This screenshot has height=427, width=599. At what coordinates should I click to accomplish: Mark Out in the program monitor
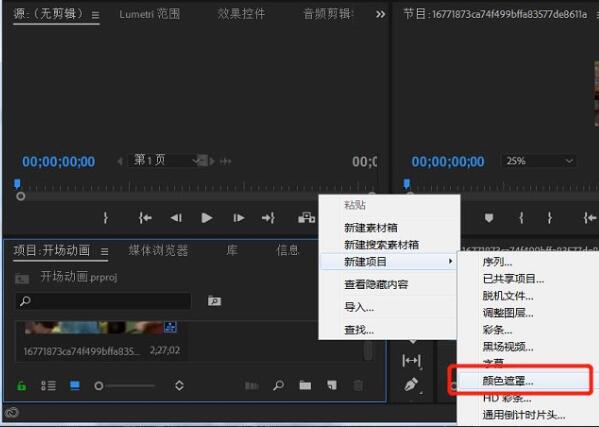(549, 218)
